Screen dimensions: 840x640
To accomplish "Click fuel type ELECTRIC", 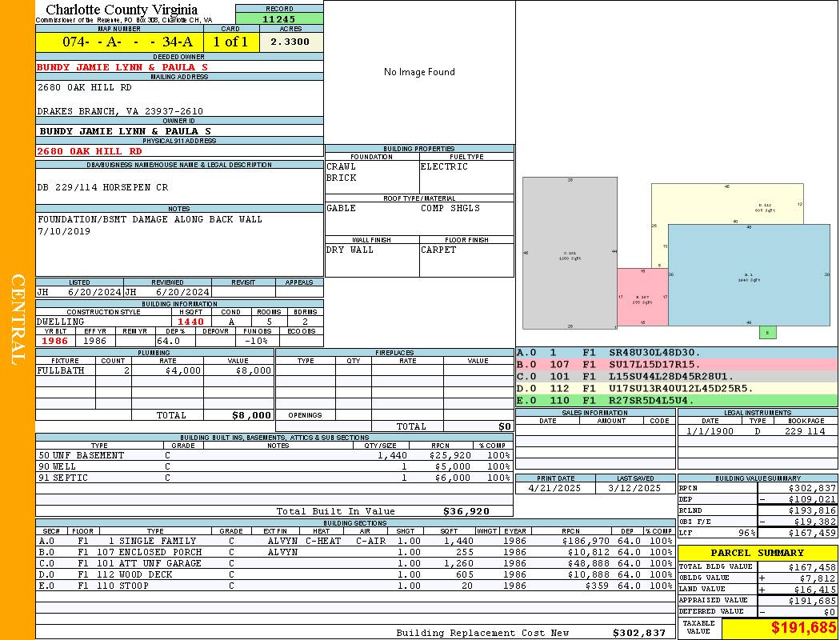I will [444, 166].
